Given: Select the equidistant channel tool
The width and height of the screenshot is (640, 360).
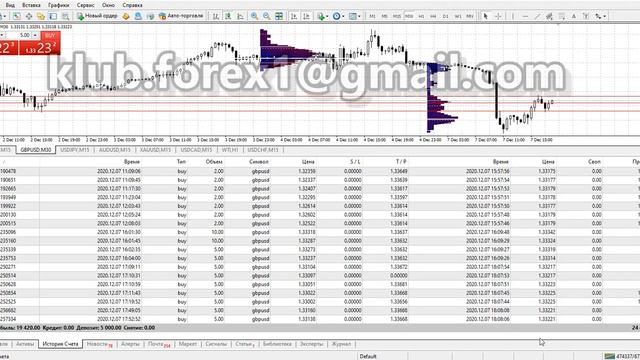Looking at the screenshot, I should [x=549, y=16].
